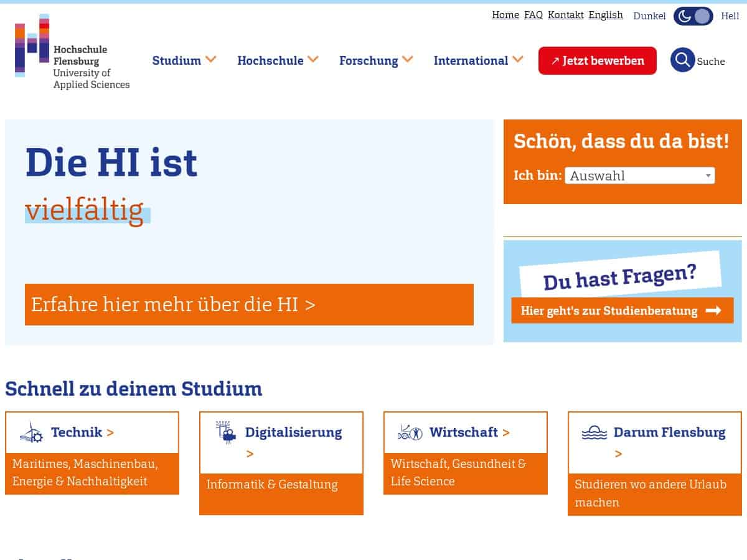Click the wind turbine icon beside Technik
The width and height of the screenshot is (747, 560).
click(x=31, y=432)
